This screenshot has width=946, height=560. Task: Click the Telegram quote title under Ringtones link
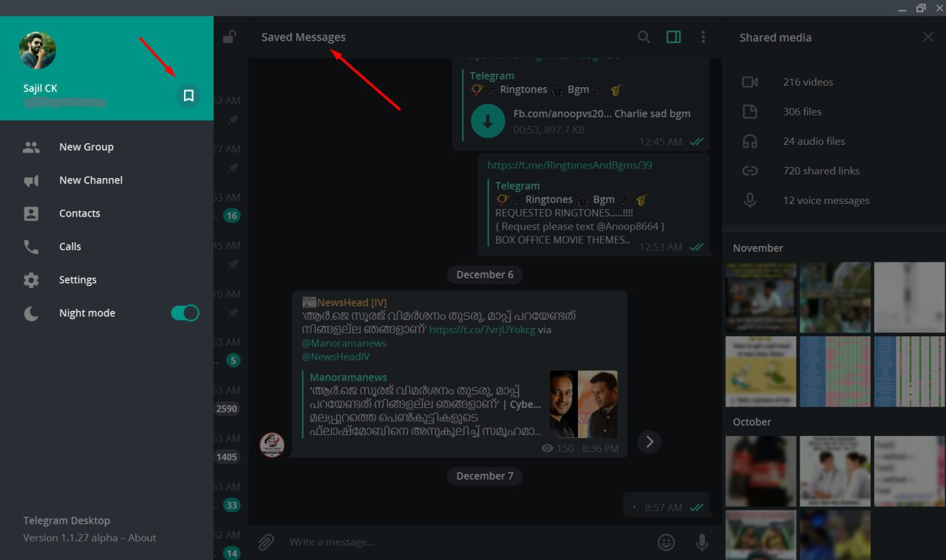pos(517,185)
